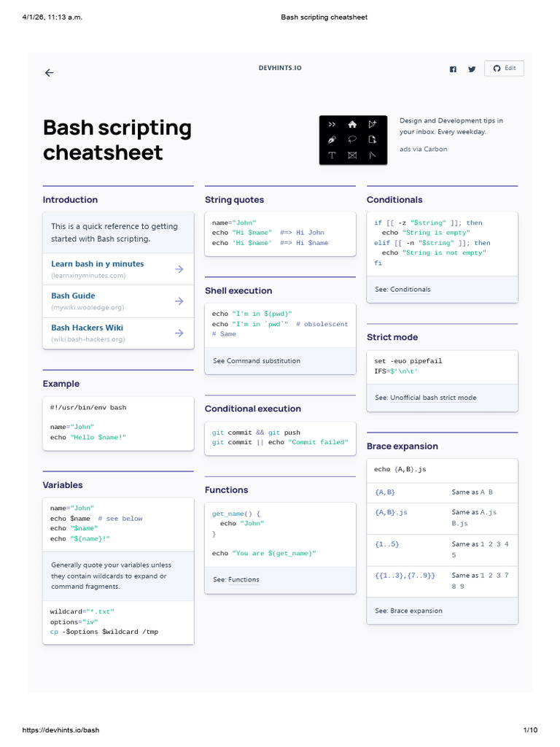The height and width of the screenshot is (747, 560).
Task: Open the 'Bash Hackers Wiki' link
Action: click(x=87, y=328)
